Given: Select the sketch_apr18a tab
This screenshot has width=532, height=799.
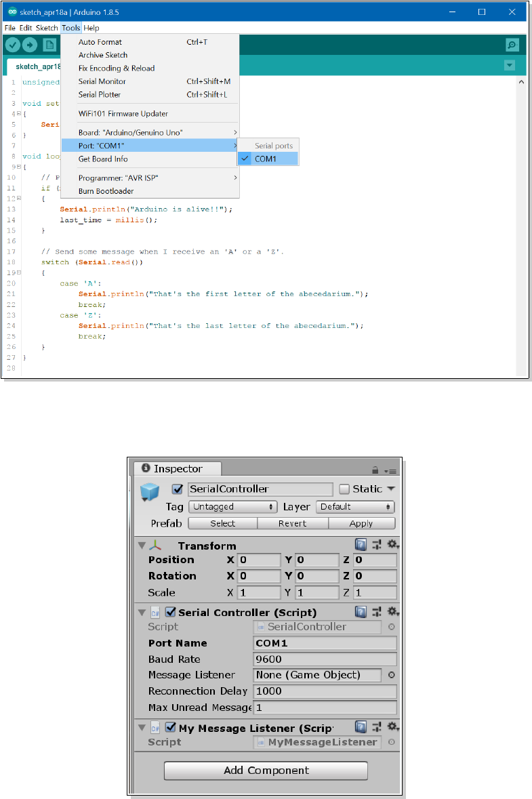Looking at the screenshot, I should (35, 67).
